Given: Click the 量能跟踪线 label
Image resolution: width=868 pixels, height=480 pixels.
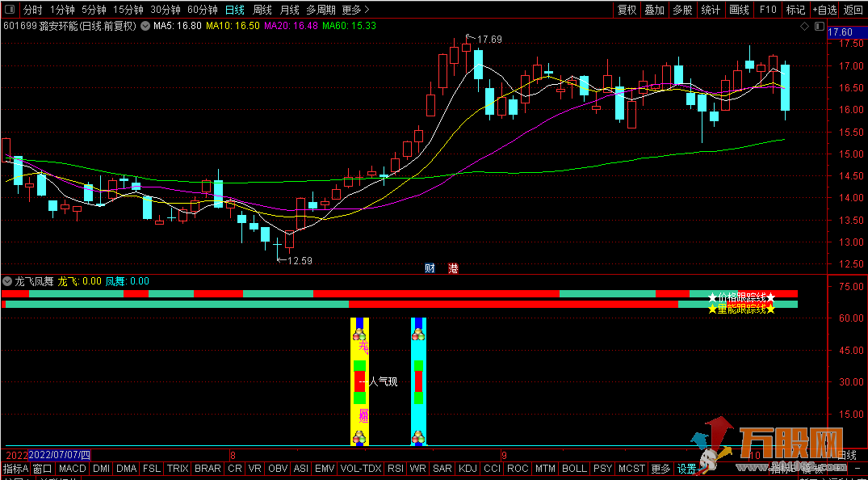Looking at the screenshot, I should coord(742,309).
